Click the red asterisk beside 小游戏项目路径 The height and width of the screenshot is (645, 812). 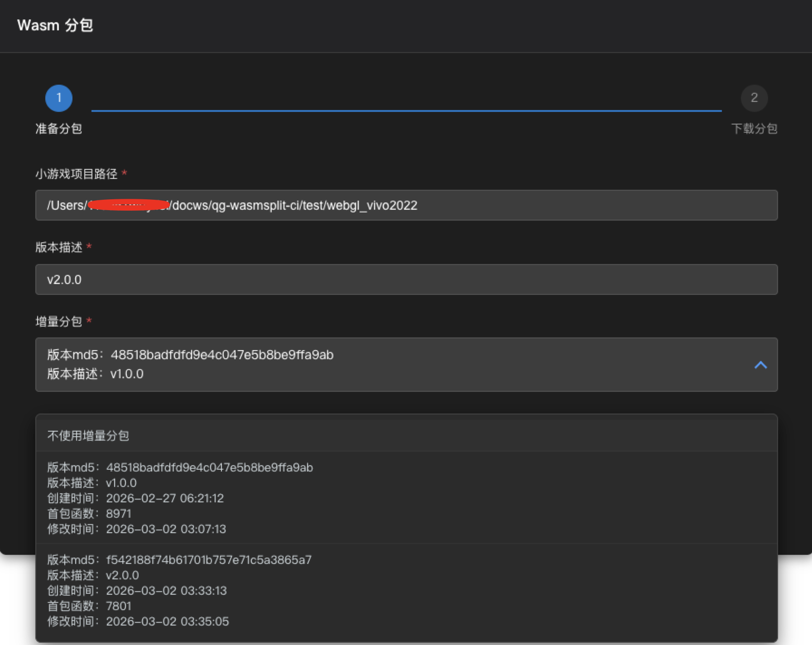[125, 173]
